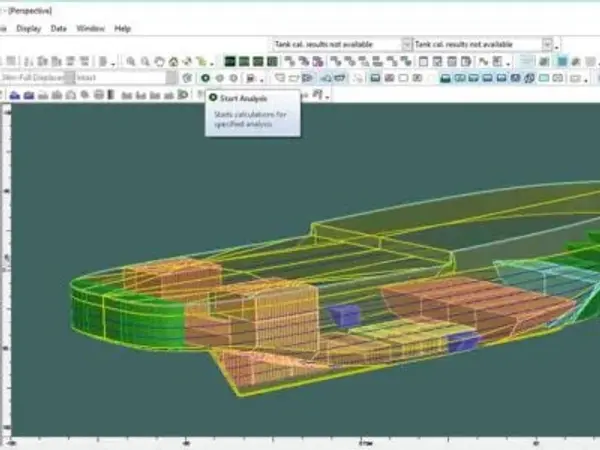600x450 pixels.
Task: Open the Data menu
Action: (59, 28)
